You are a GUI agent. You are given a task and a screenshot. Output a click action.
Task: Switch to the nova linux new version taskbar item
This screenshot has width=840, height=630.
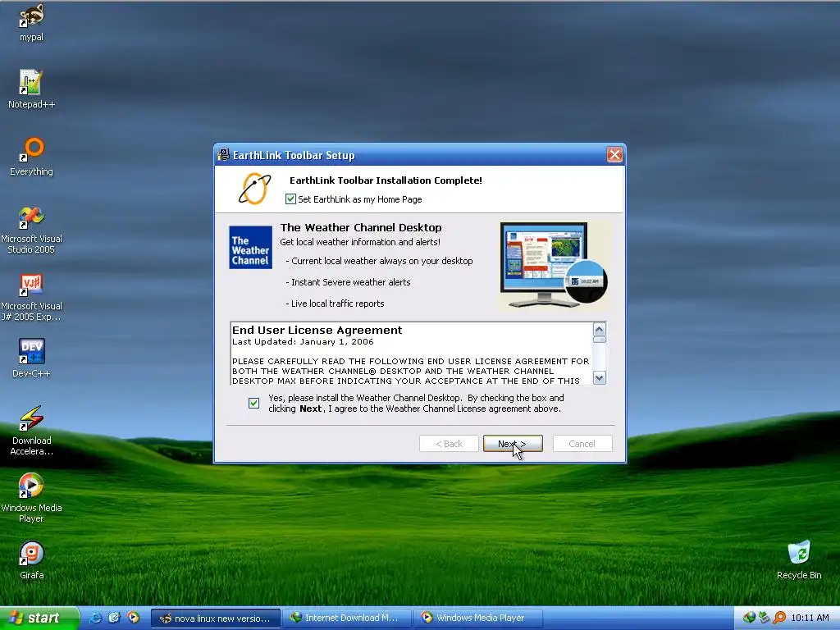[216, 619]
